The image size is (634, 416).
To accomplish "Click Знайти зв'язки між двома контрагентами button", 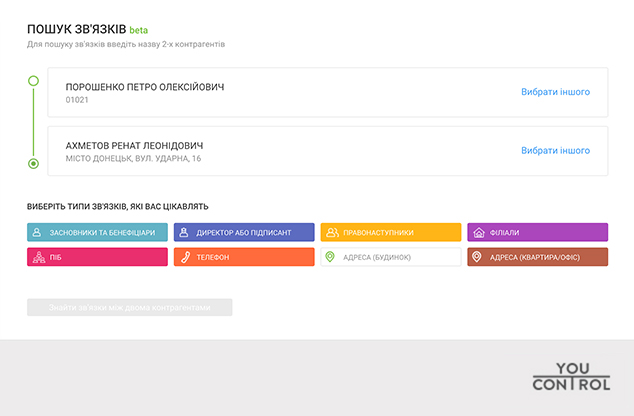I will pos(130,308).
